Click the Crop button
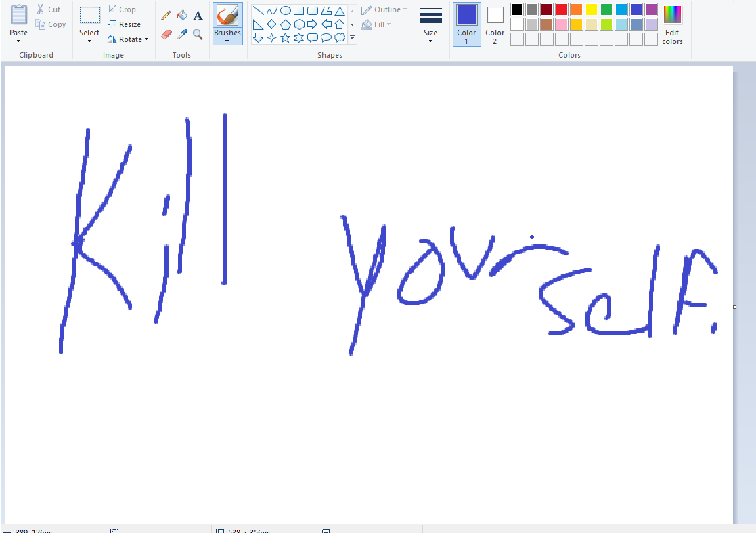The width and height of the screenshot is (756, 533). (x=122, y=9)
